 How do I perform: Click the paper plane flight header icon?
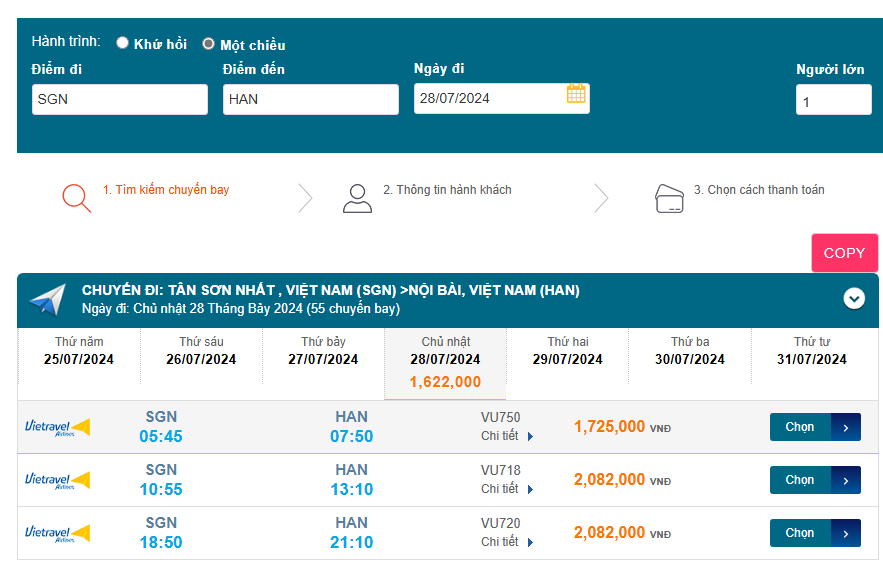pyautogui.click(x=47, y=300)
